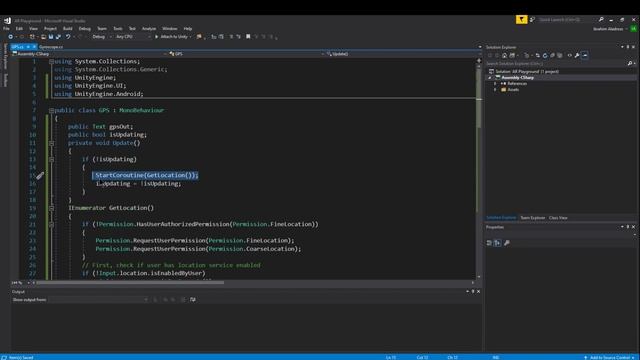Collapse the Update() method outline
The height and width of the screenshot is (360, 640).
coord(51,143)
